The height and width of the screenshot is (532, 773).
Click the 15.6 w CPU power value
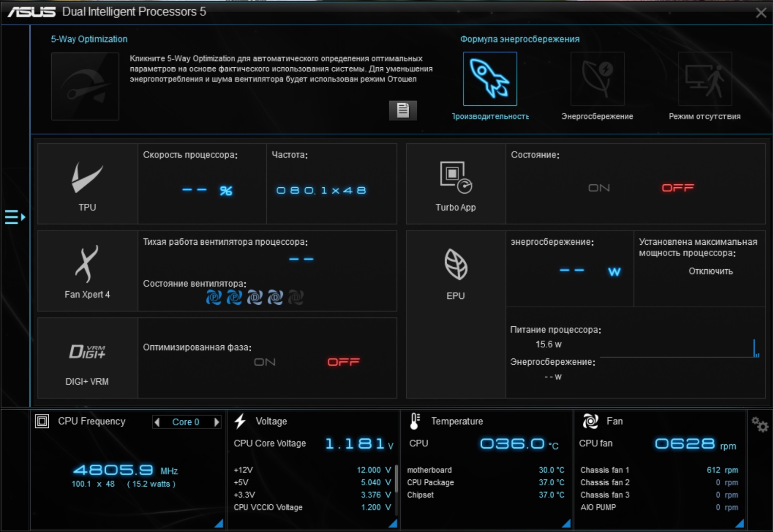[549, 344]
